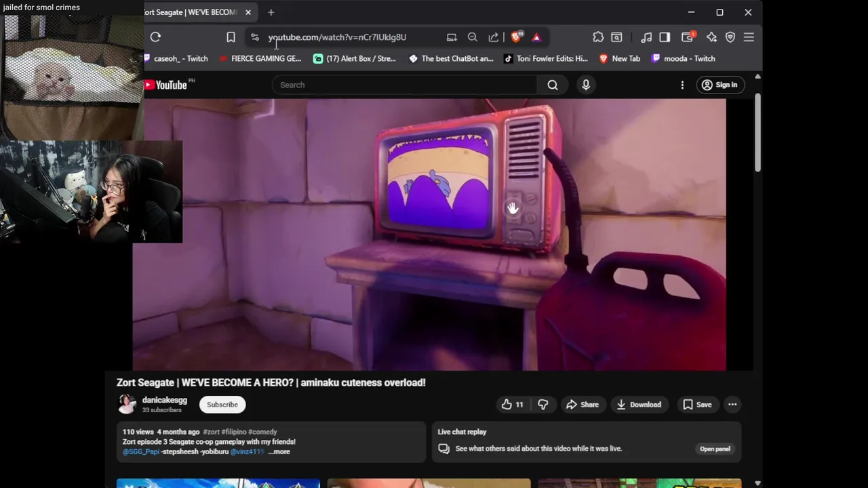Save the video to a playlist

point(697,405)
